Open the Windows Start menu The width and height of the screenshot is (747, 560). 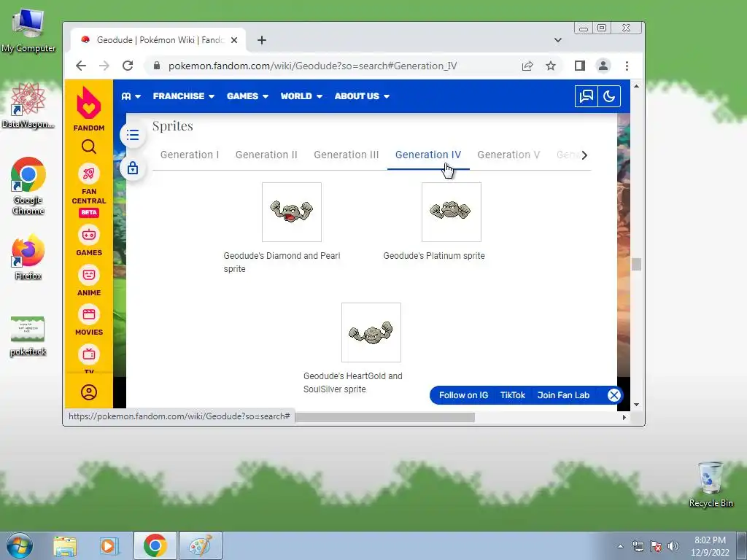coord(20,545)
